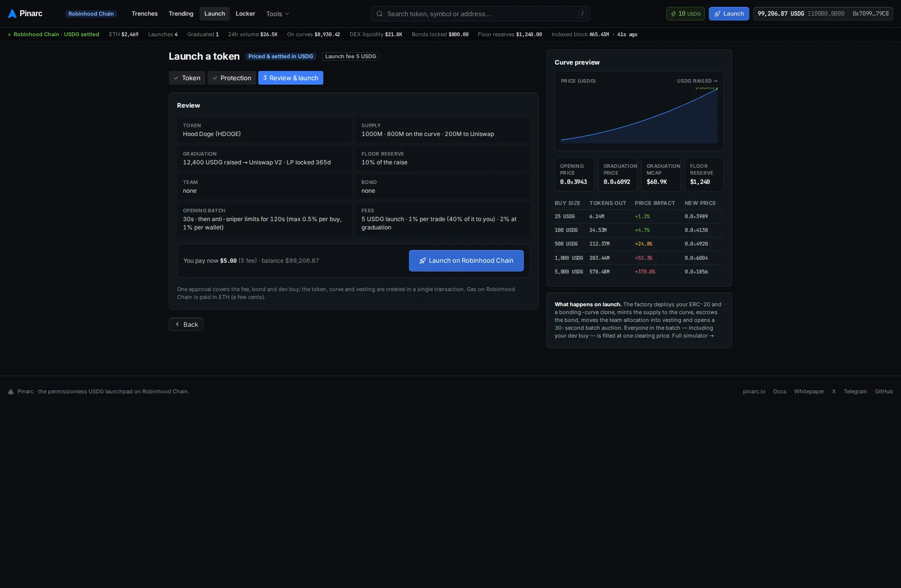Click the 24h volume $26.5K stat

[252, 34]
